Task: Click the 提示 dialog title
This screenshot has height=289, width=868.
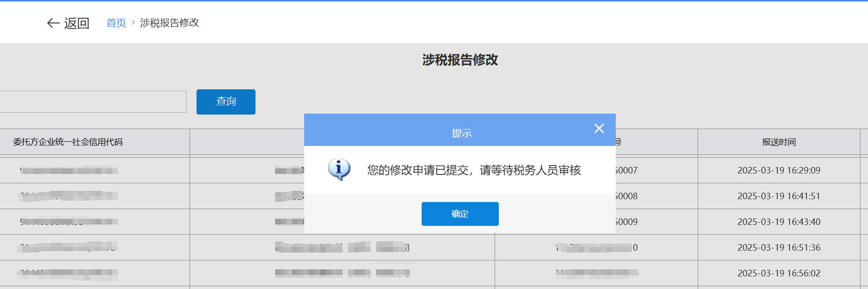Action: tap(461, 133)
